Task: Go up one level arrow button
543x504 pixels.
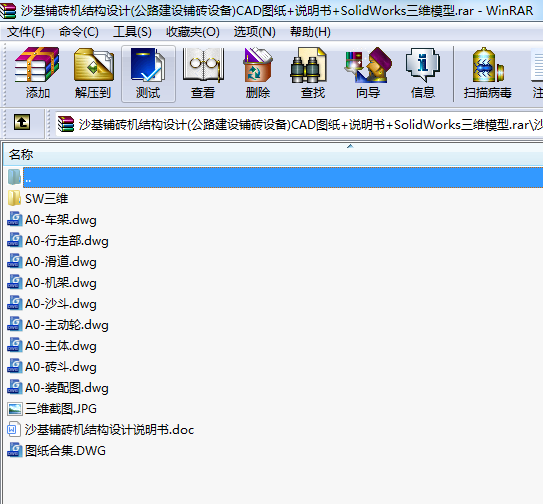Action: coord(22,122)
